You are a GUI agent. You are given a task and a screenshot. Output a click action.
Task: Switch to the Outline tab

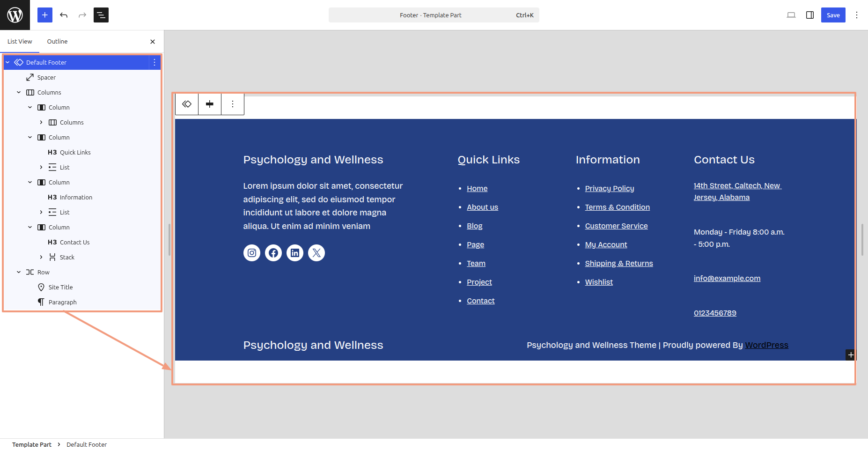[57, 41]
